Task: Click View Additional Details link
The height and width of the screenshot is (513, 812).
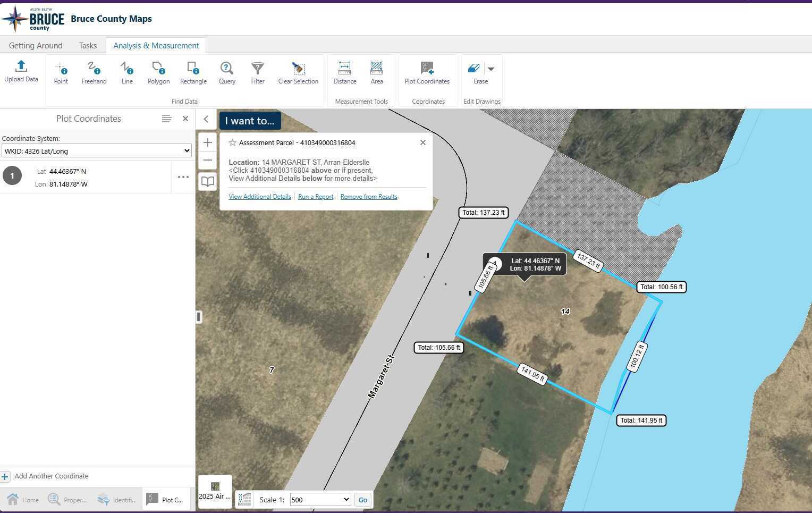Action: (260, 197)
